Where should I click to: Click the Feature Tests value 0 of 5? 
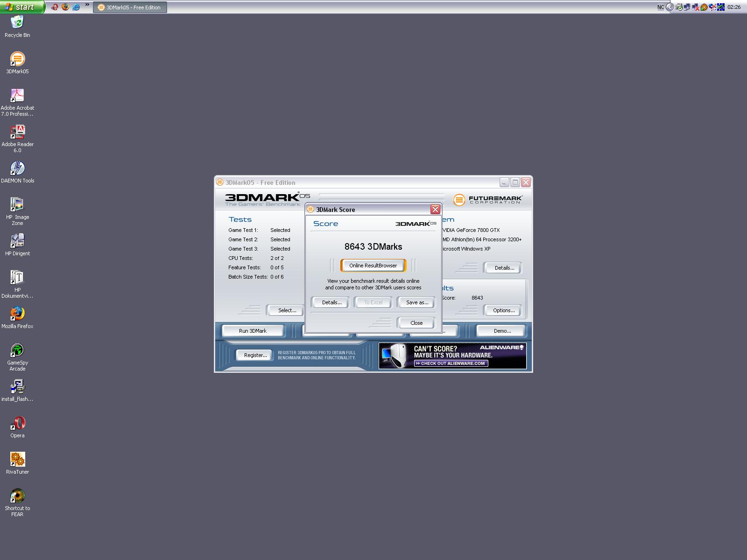tap(277, 267)
